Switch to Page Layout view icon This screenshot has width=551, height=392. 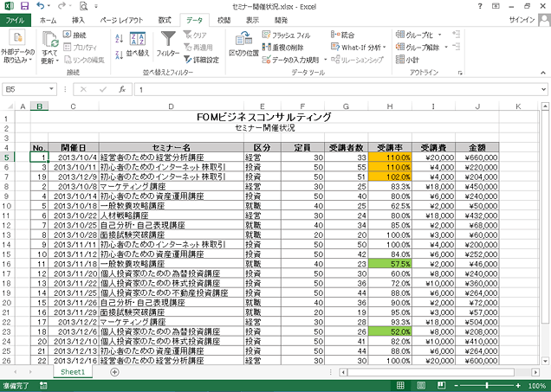click(x=421, y=385)
